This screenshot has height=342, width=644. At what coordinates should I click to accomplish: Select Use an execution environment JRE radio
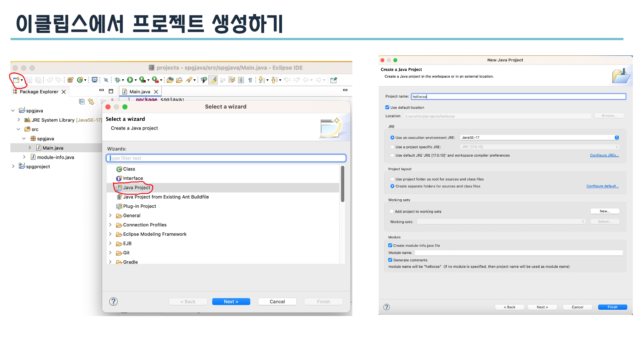tap(392, 138)
